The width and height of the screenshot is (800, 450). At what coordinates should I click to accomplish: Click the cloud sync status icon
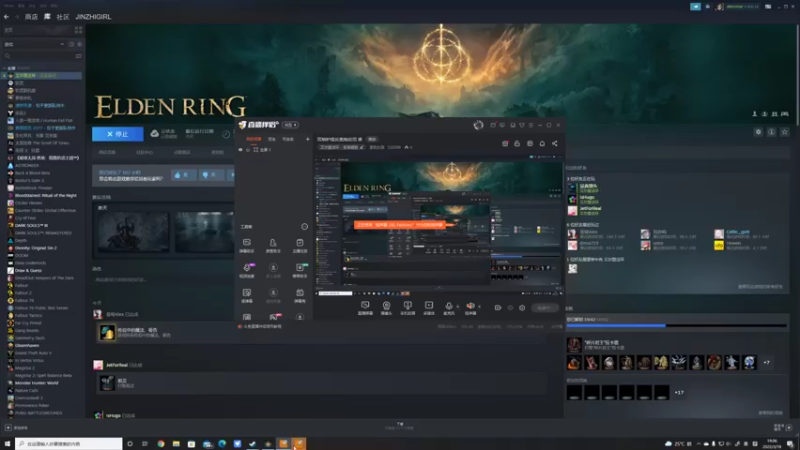tap(155, 134)
